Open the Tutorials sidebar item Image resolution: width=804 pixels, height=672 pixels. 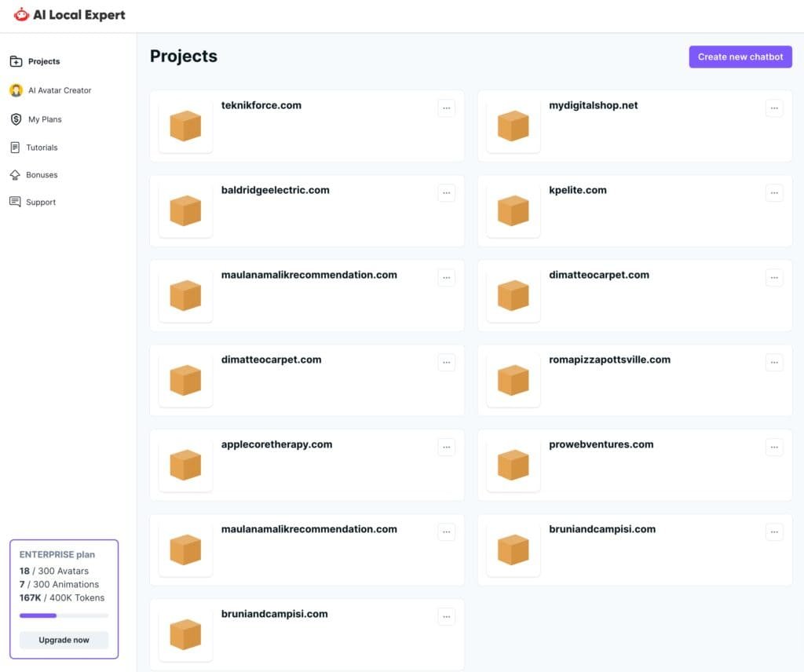point(42,148)
